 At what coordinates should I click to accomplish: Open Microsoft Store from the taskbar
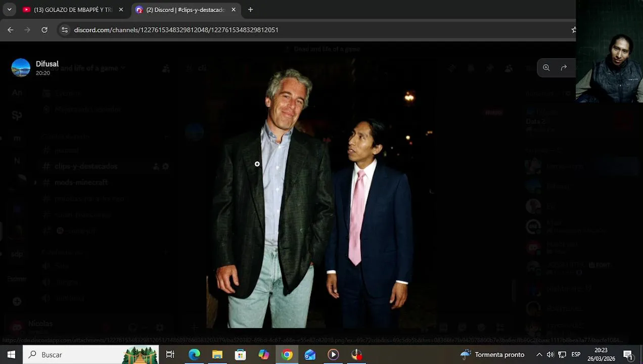tap(241, 354)
